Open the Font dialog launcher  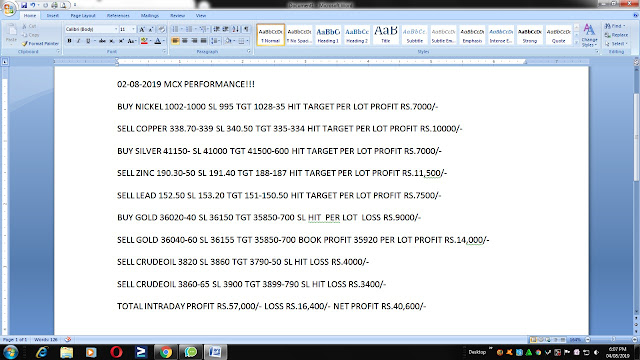(x=164, y=51)
